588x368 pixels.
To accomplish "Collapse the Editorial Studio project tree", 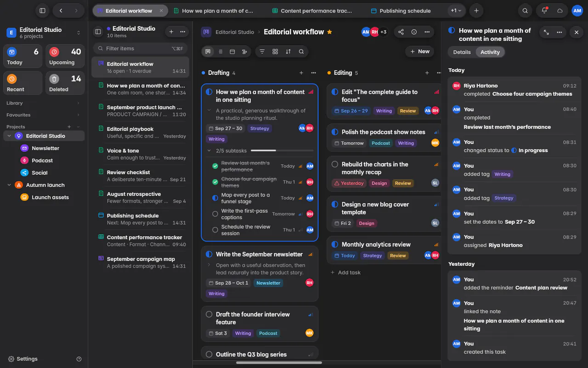I will [9, 136].
